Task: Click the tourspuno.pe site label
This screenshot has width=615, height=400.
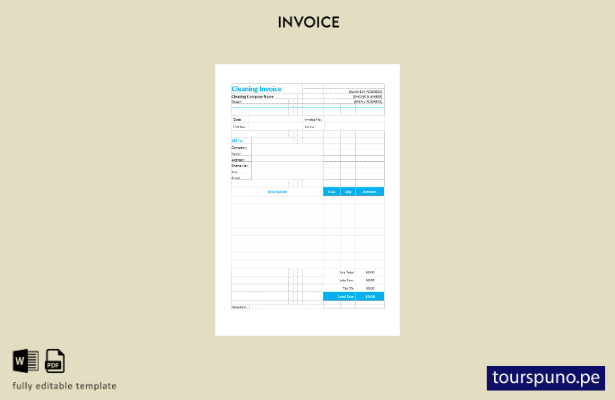Action: pos(546,378)
